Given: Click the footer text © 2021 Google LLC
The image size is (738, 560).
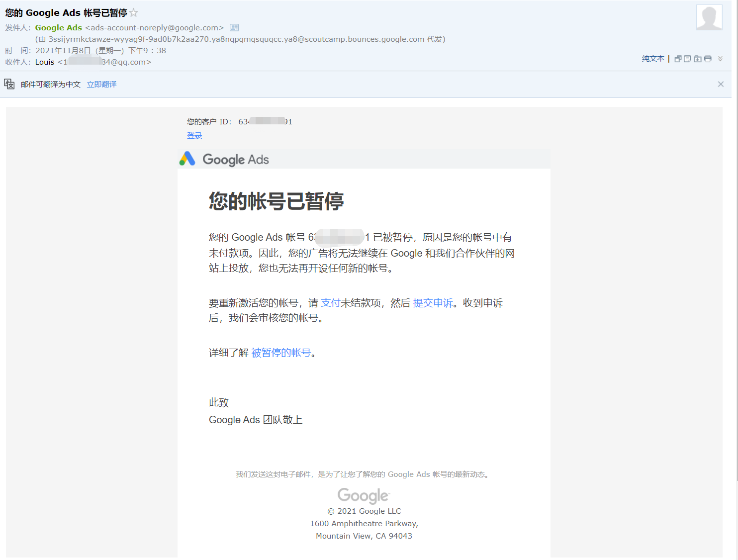Looking at the screenshot, I should tap(364, 511).
